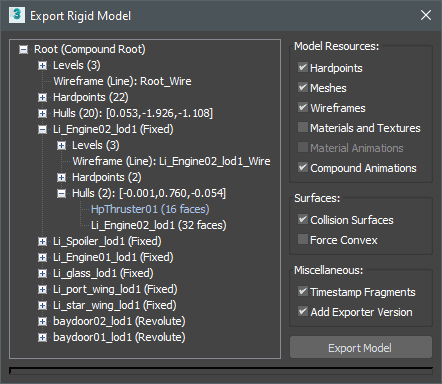
Task: Uncheck the Meshes checkbox
Action: (x=303, y=88)
